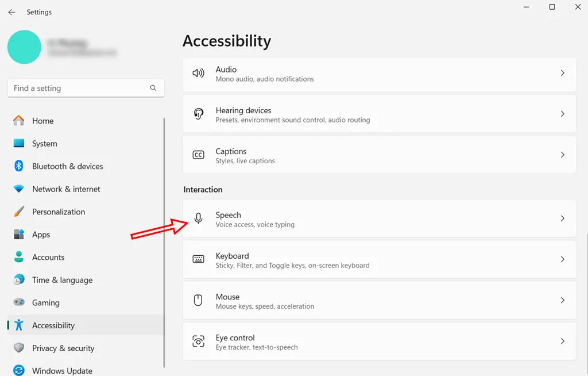Open the user profile account avatar
This screenshot has width=588, height=376.
(x=24, y=47)
